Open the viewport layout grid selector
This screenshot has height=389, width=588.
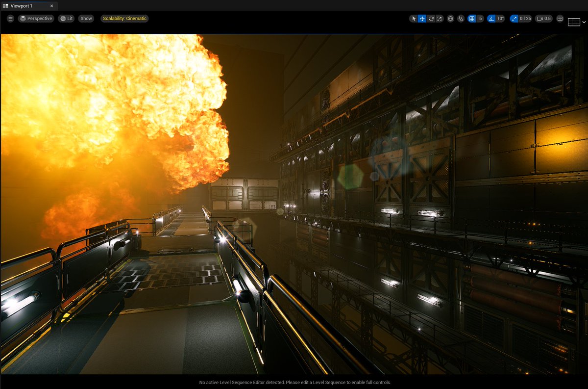(x=574, y=22)
